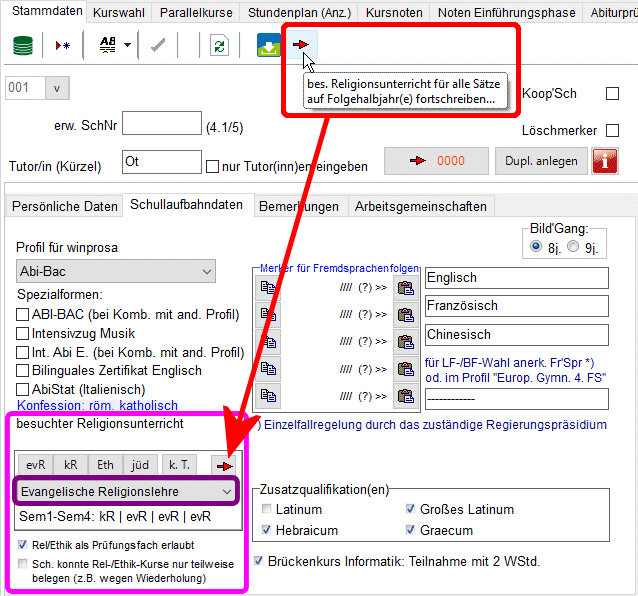Enable the Löschmerker checkbox

[x=613, y=131]
